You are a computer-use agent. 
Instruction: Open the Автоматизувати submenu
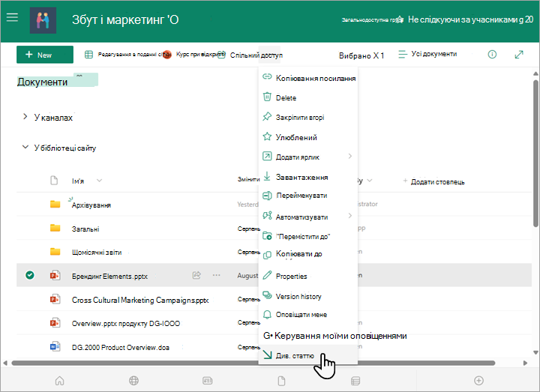[308, 217]
